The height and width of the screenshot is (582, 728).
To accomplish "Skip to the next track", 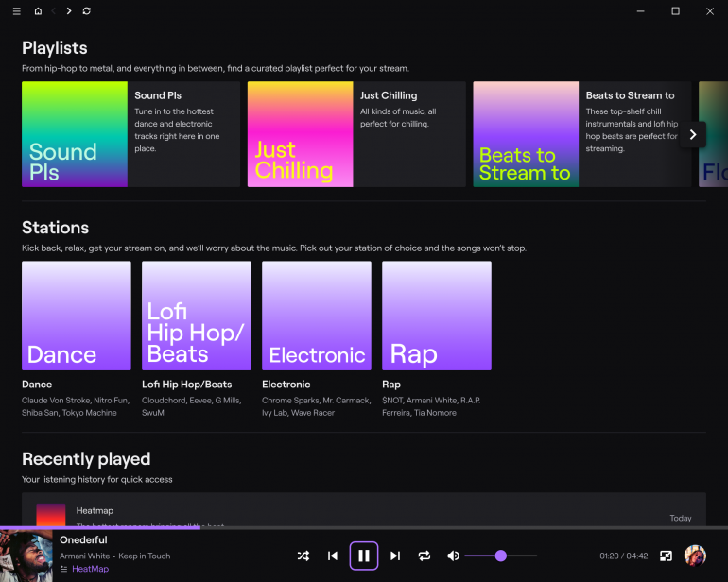I will coord(395,556).
